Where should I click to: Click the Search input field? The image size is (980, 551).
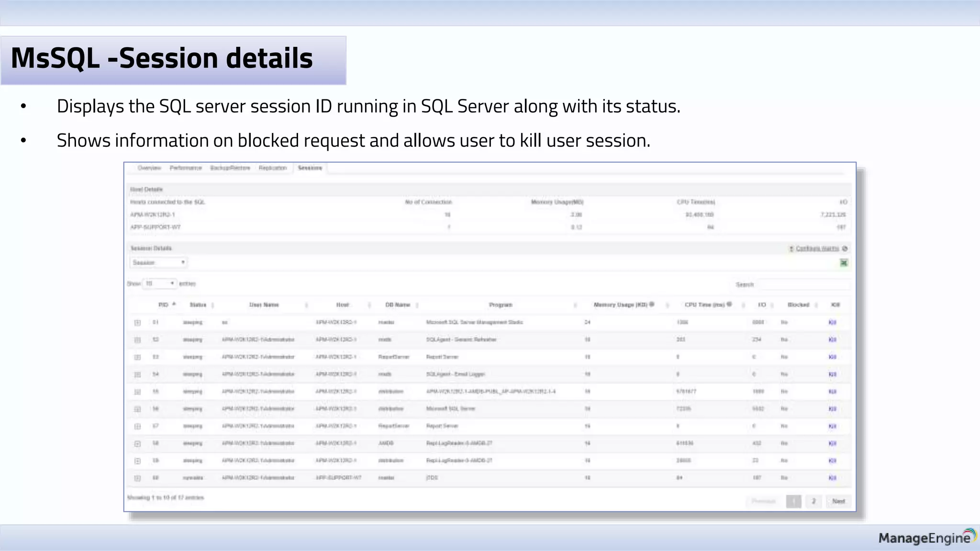pyautogui.click(x=803, y=285)
